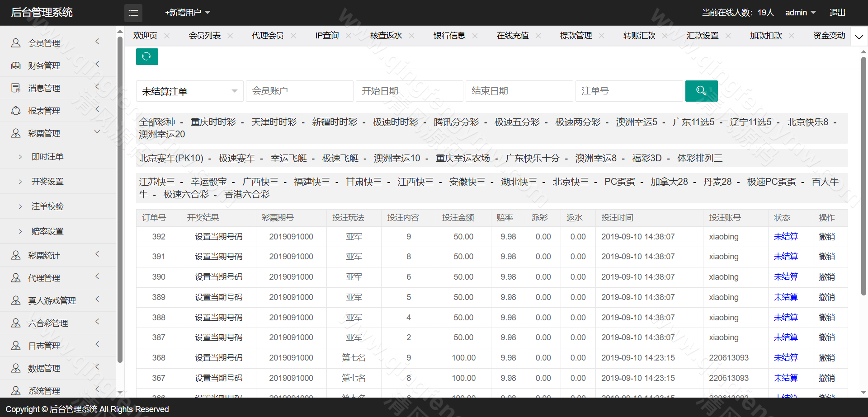Expand the admin account dropdown
This screenshot has height=417, width=868.
800,13
